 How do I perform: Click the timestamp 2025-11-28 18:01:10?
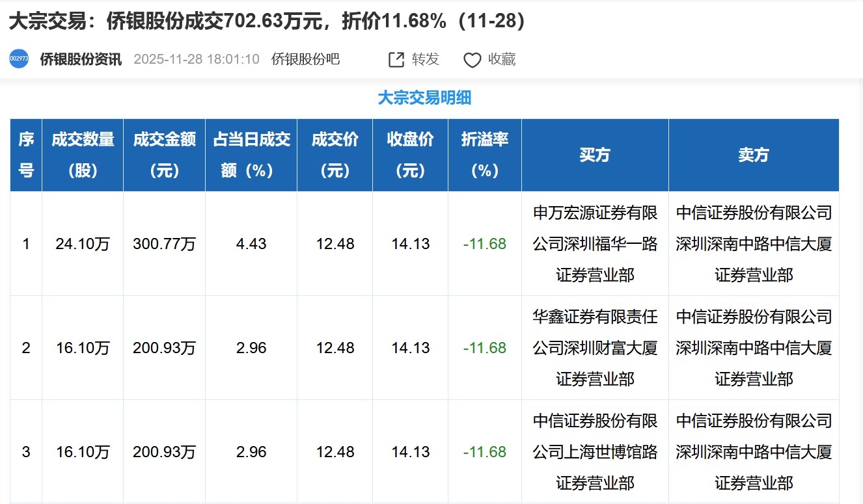197,60
